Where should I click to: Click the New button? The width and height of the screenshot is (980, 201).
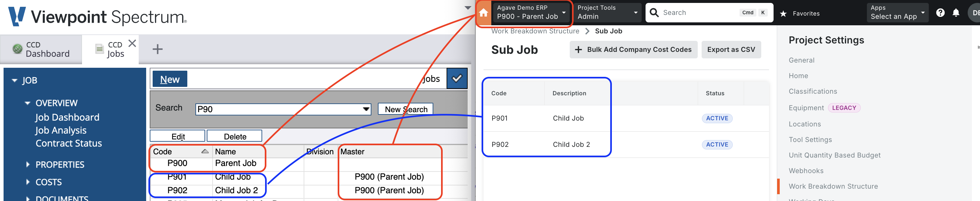pyautogui.click(x=170, y=79)
